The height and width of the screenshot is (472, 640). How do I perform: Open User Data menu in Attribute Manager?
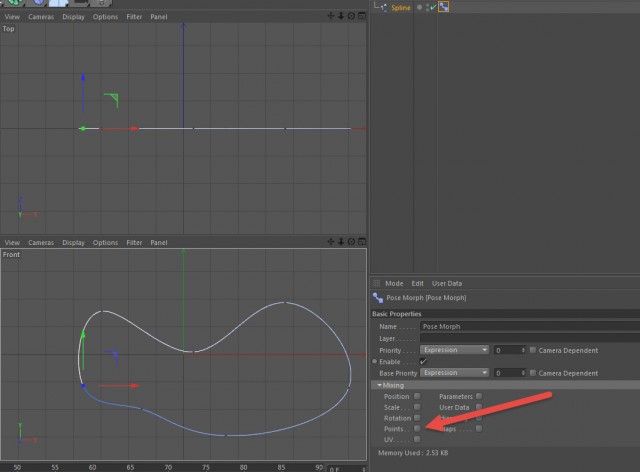[447, 283]
